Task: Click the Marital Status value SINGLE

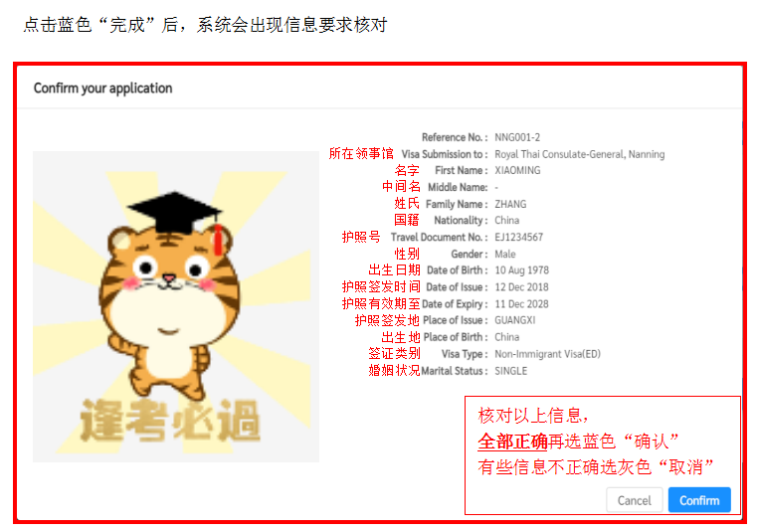Action: (510, 371)
